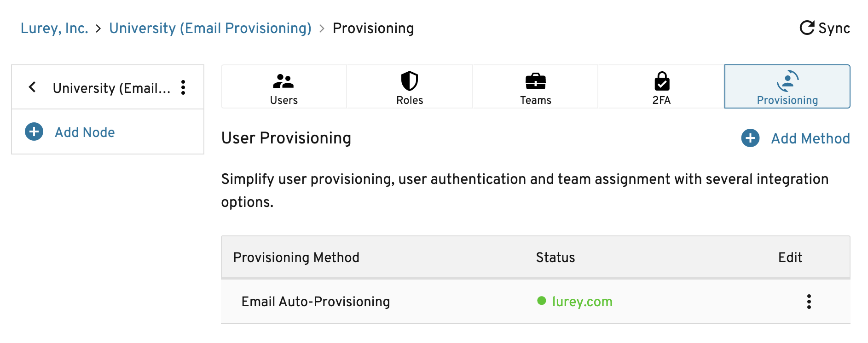Click the Provisioning Method column header
868x343 pixels.
[x=296, y=257]
